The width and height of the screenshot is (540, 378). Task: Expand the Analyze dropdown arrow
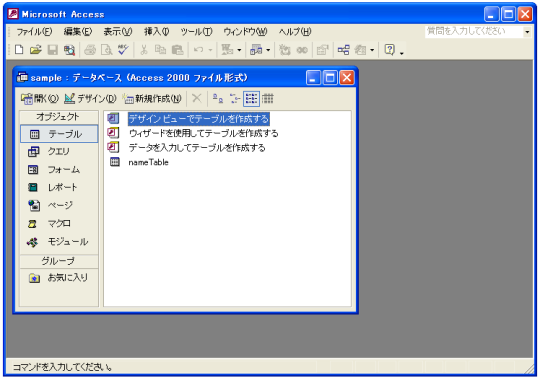[x=268, y=50]
